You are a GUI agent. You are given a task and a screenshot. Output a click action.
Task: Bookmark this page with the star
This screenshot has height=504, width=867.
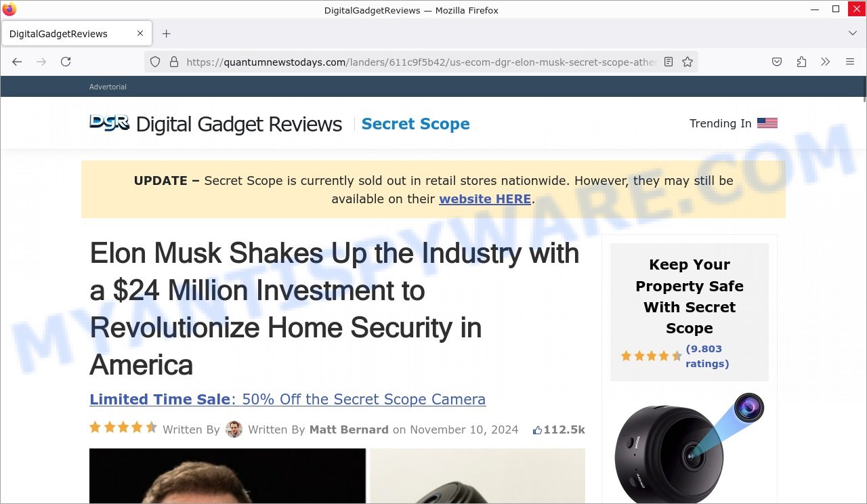688,62
